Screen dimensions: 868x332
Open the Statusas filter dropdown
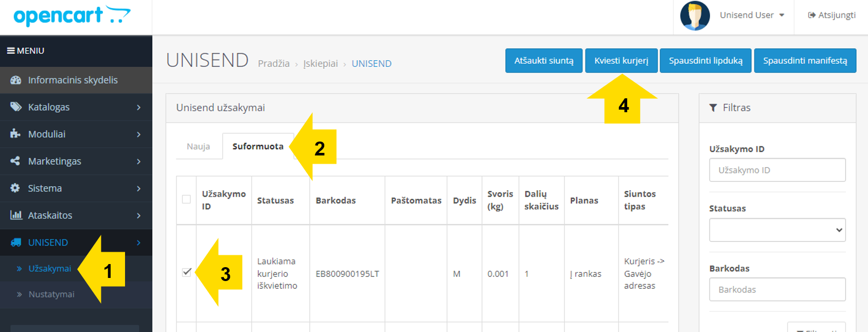point(777,230)
